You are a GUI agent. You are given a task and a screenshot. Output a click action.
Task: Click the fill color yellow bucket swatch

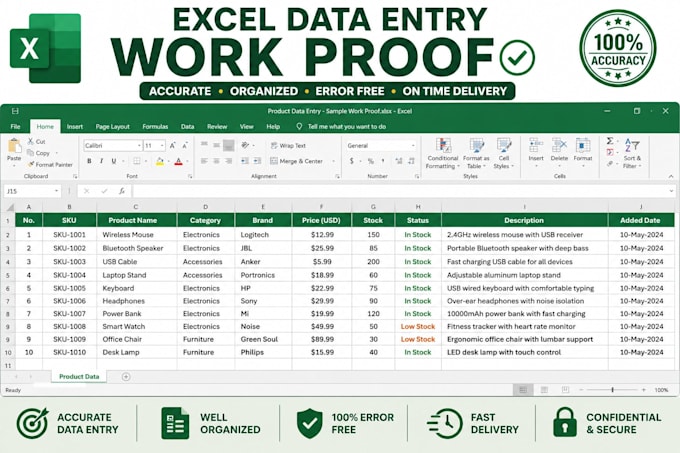pyautogui.click(x=160, y=162)
